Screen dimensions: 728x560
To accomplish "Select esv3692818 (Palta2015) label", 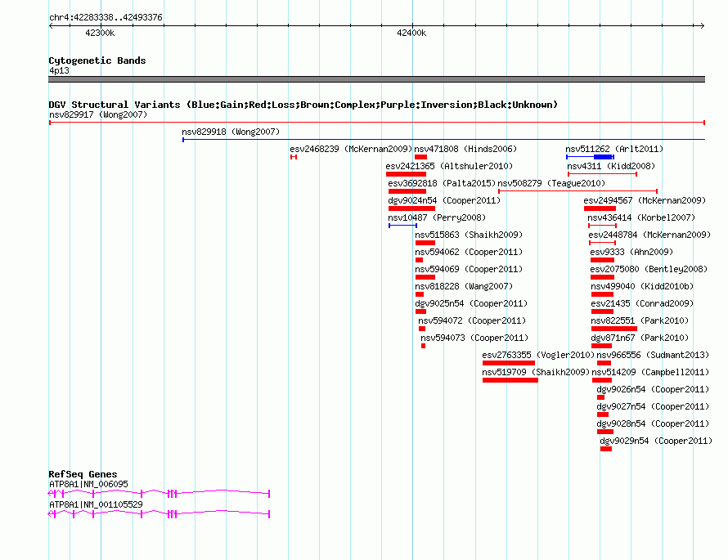I will tap(442, 183).
